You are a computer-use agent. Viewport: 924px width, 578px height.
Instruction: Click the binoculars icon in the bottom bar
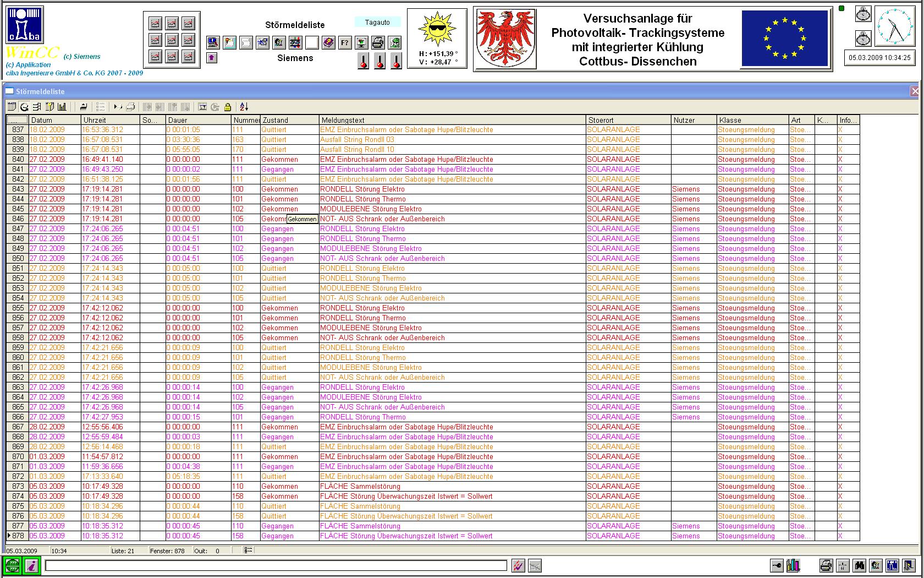tap(859, 565)
